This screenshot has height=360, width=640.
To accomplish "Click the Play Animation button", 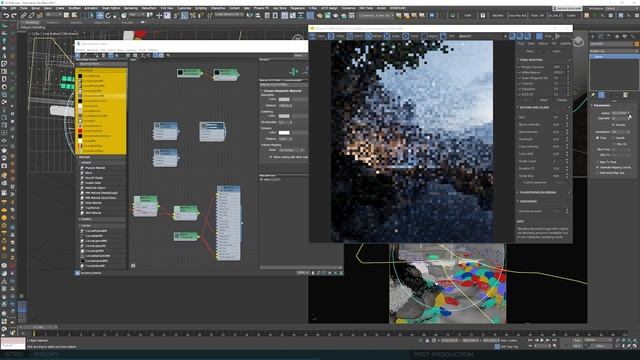I will click(x=542, y=340).
